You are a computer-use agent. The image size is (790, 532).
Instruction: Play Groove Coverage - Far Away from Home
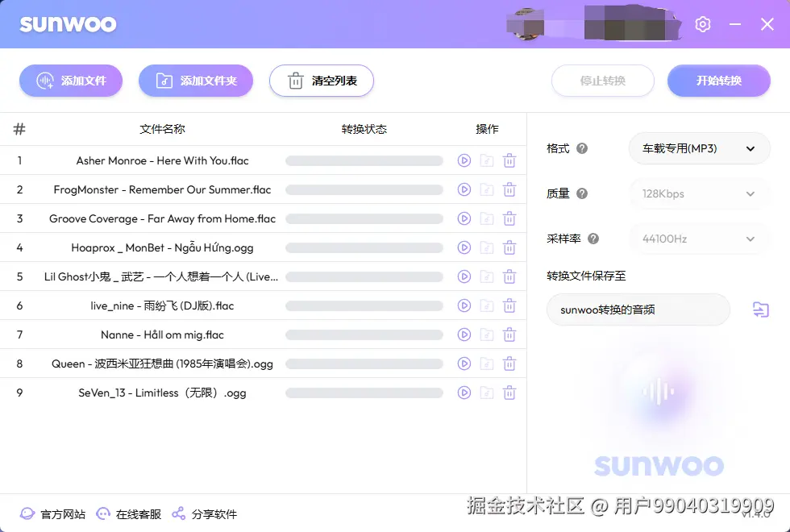click(x=464, y=218)
